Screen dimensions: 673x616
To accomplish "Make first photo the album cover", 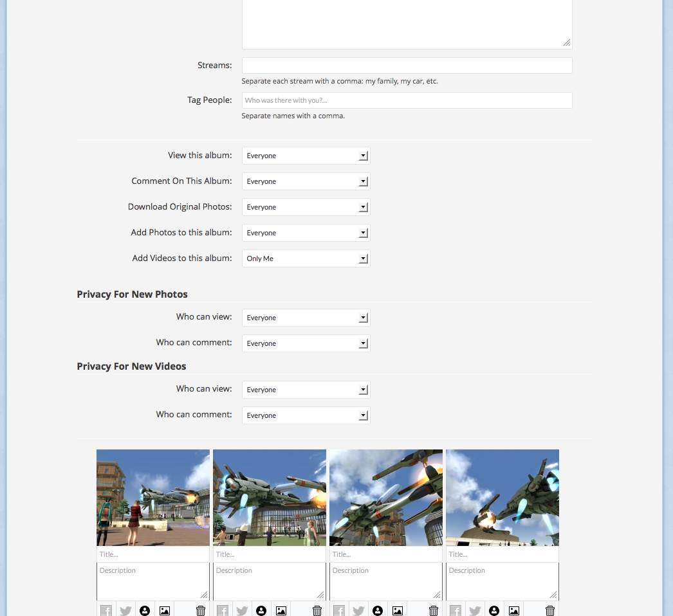I will pos(164,610).
